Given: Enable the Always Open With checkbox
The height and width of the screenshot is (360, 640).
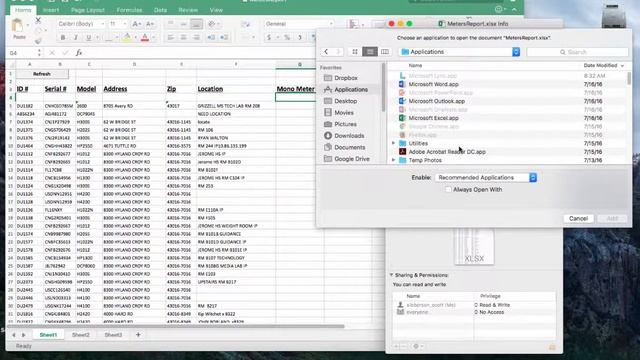Looking at the screenshot, I should point(448,189).
